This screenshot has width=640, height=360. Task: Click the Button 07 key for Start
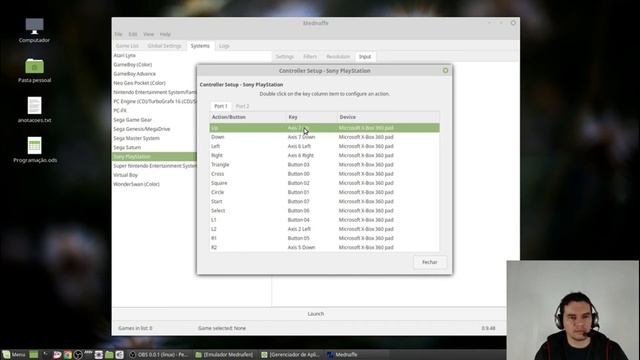(298, 201)
